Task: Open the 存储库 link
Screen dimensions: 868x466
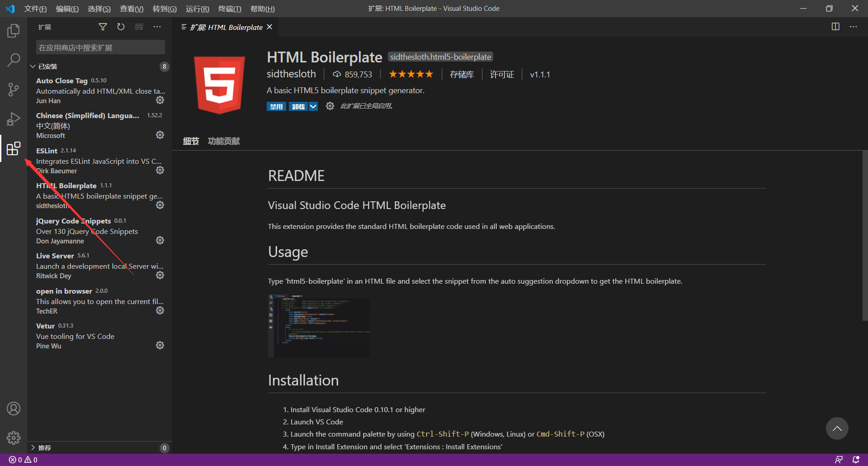Action: pyautogui.click(x=462, y=75)
